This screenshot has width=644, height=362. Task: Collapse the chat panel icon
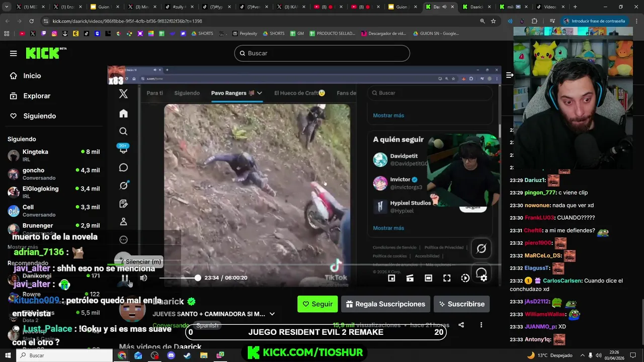point(509,75)
